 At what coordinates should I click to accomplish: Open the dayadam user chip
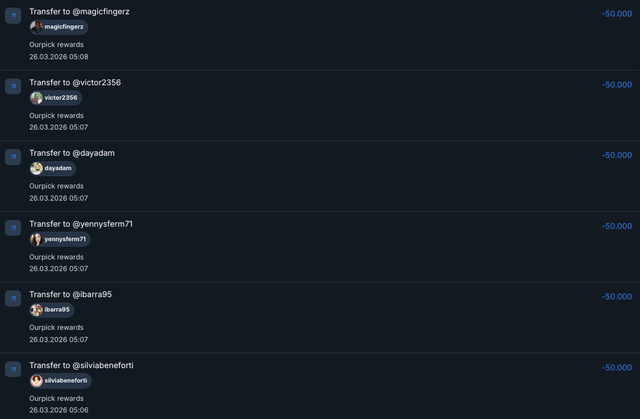click(52, 169)
